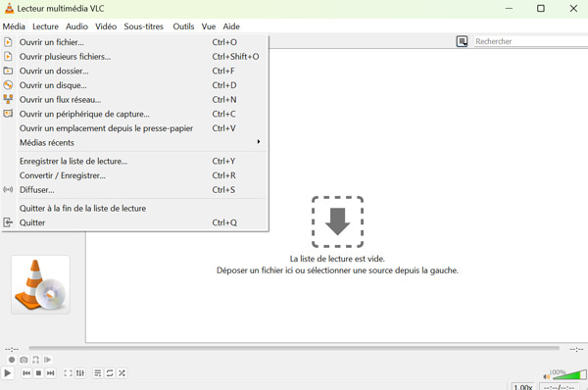
Task: Open the playlist view mode dropdown icon
Action: (462, 41)
